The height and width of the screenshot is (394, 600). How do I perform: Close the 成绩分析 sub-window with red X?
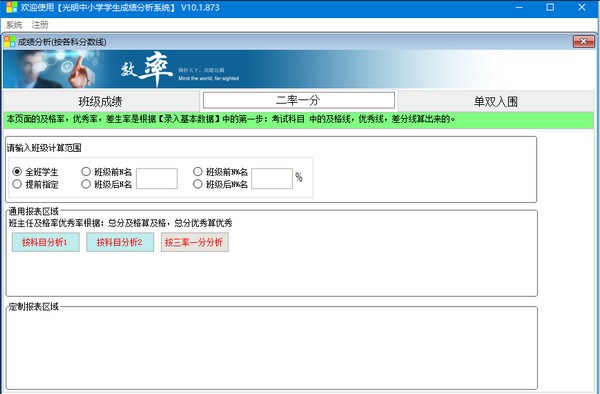[584, 41]
